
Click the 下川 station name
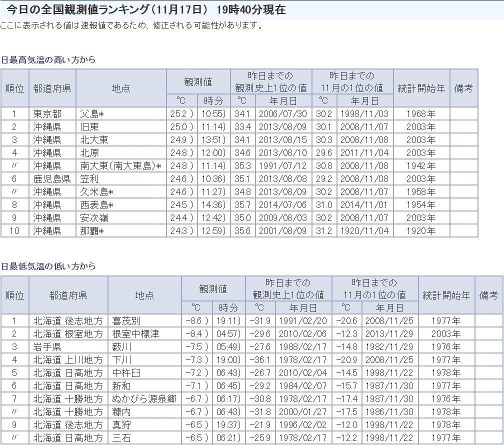click(121, 360)
